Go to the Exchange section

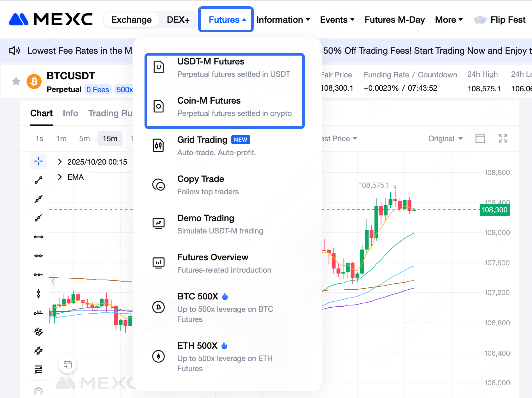click(x=131, y=20)
